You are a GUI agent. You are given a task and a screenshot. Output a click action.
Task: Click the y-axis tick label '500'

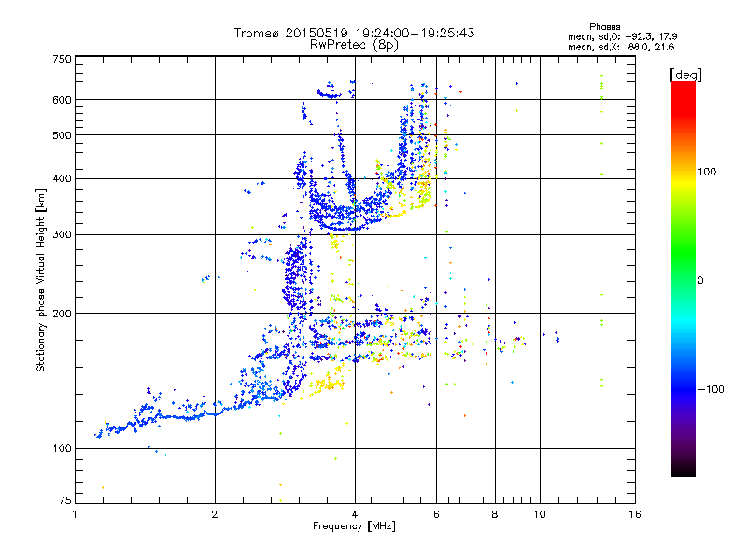pos(62,135)
